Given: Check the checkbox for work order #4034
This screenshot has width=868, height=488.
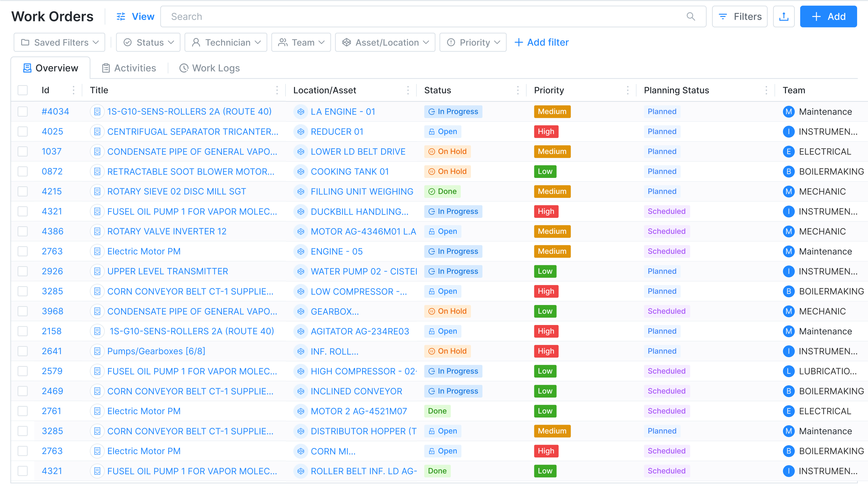Looking at the screenshot, I should pyautogui.click(x=22, y=111).
